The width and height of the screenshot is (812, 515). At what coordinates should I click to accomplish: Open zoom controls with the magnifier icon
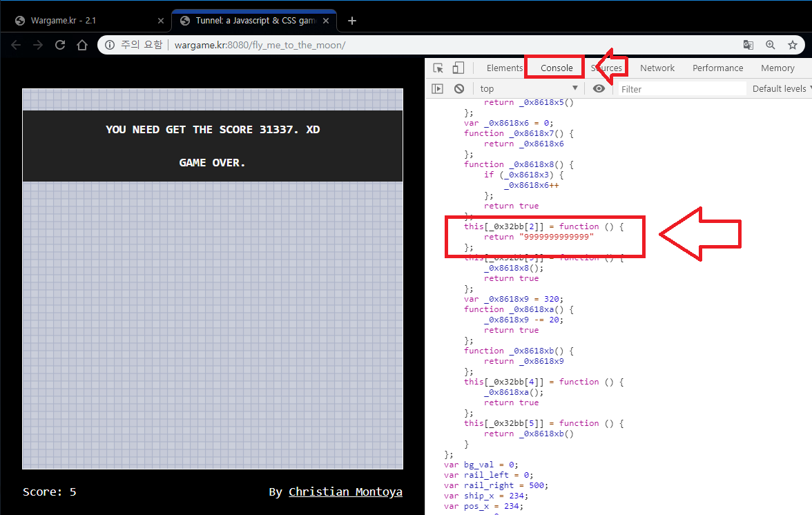pyautogui.click(x=771, y=45)
